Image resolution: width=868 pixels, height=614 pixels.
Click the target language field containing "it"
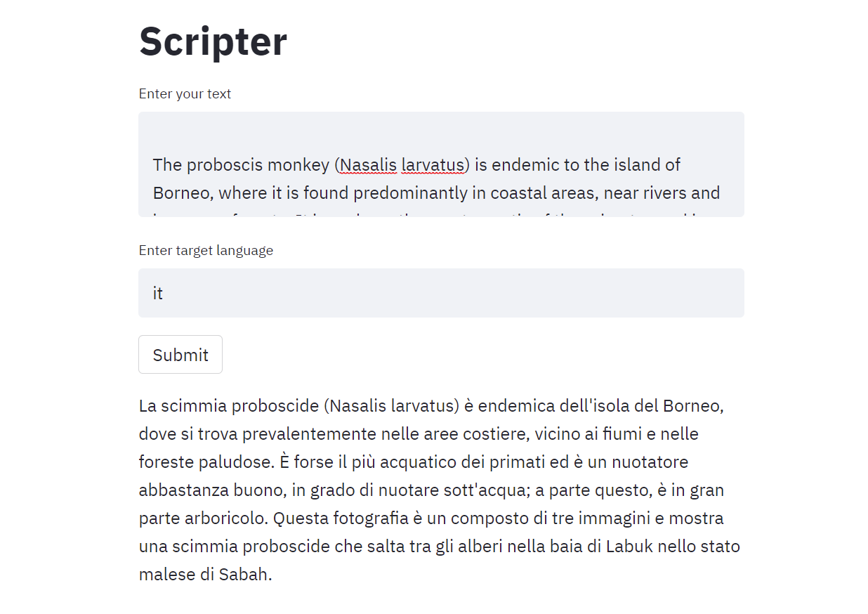point(441,293)
